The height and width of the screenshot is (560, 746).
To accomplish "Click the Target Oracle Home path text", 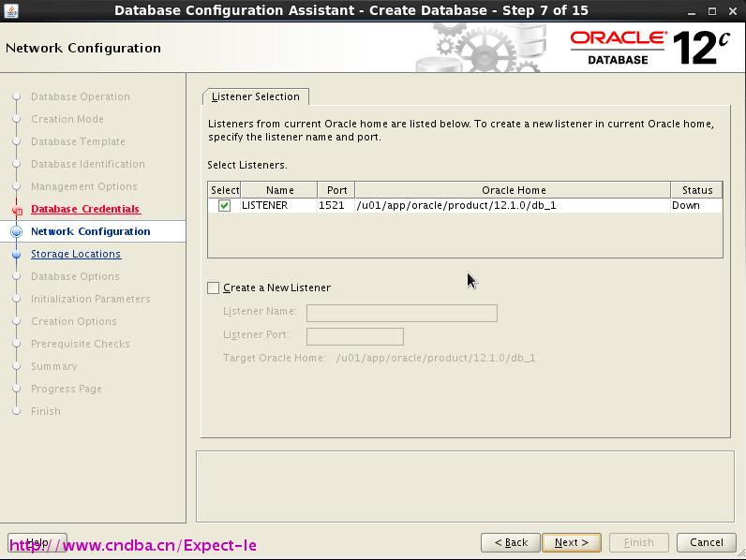I will (436, 358).
